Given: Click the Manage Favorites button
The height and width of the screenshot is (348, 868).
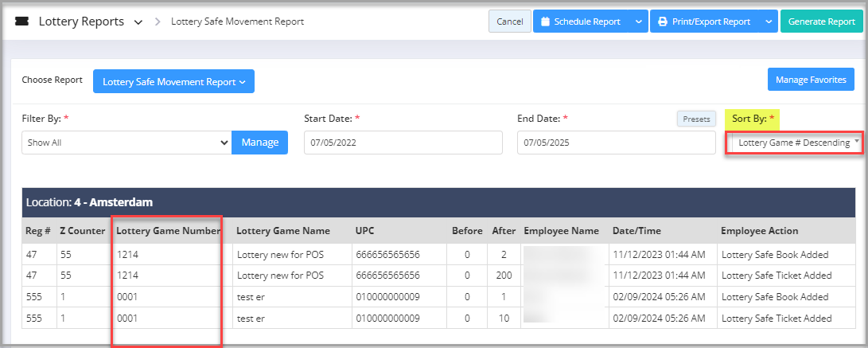Looking at the screenshot, I should (x=811, y=80).
